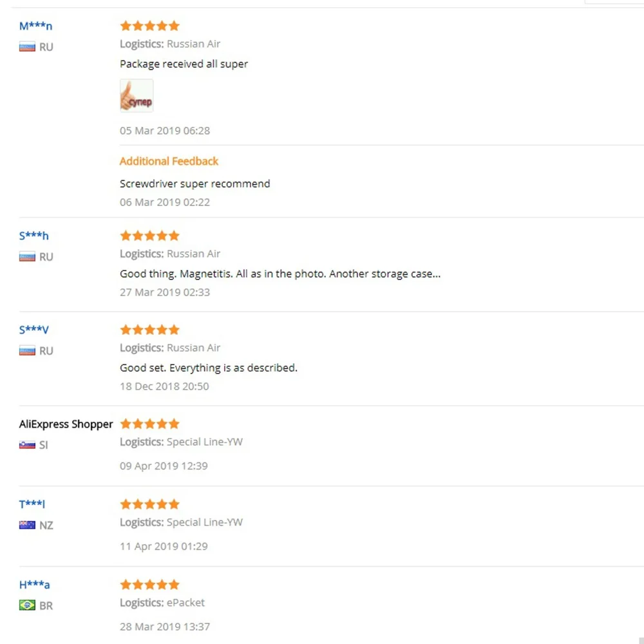Click the Russian flag beside S***V
Image resolution: width=644 pixels, height=644 pixels.
point(27,351)
